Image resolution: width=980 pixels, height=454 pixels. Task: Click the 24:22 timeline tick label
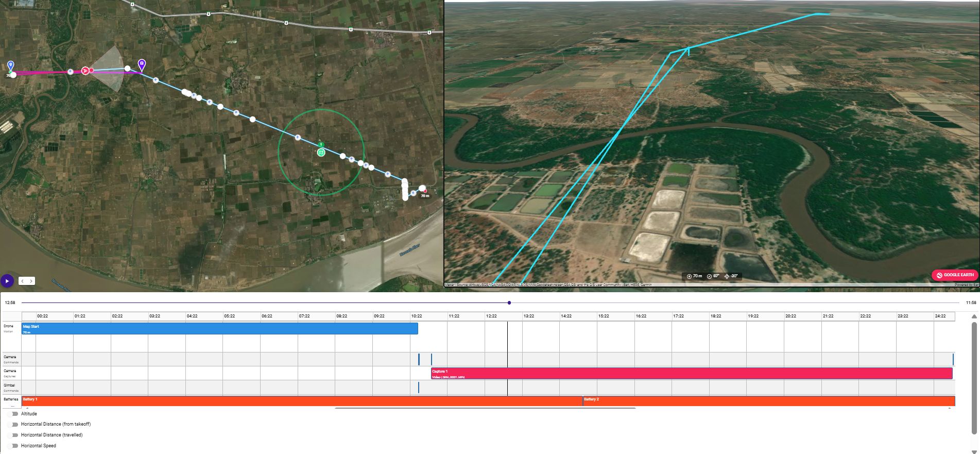point(940,316)
